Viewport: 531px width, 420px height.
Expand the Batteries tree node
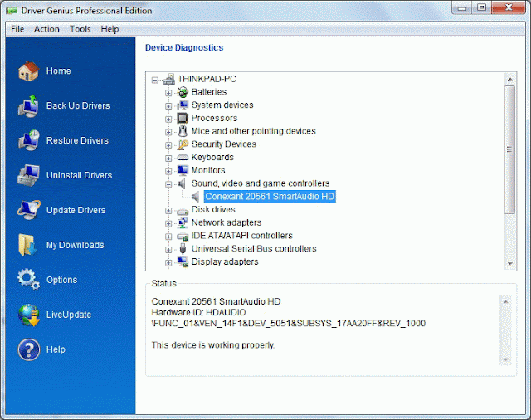point(168,93)
